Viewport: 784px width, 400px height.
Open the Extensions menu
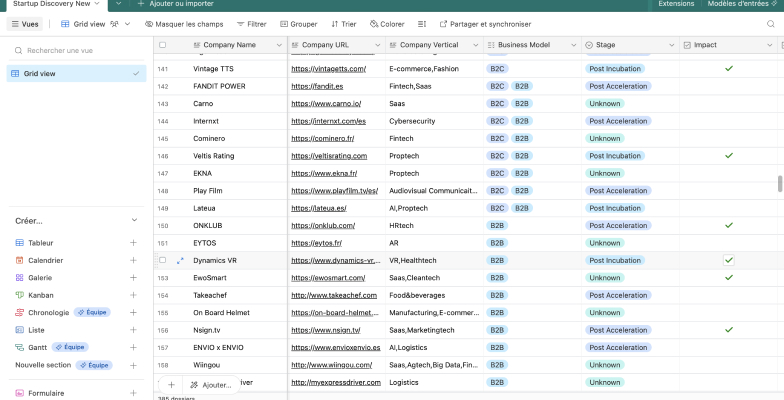tap(677, 4)
